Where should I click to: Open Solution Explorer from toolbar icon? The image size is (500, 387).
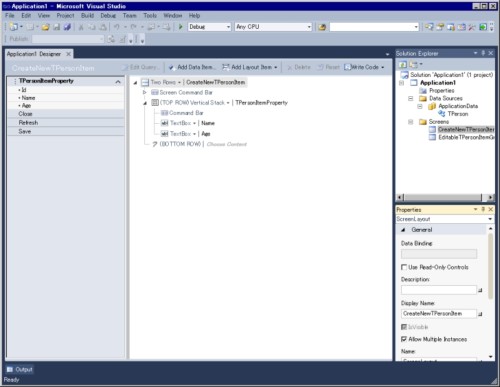click(x=429, y=27)
